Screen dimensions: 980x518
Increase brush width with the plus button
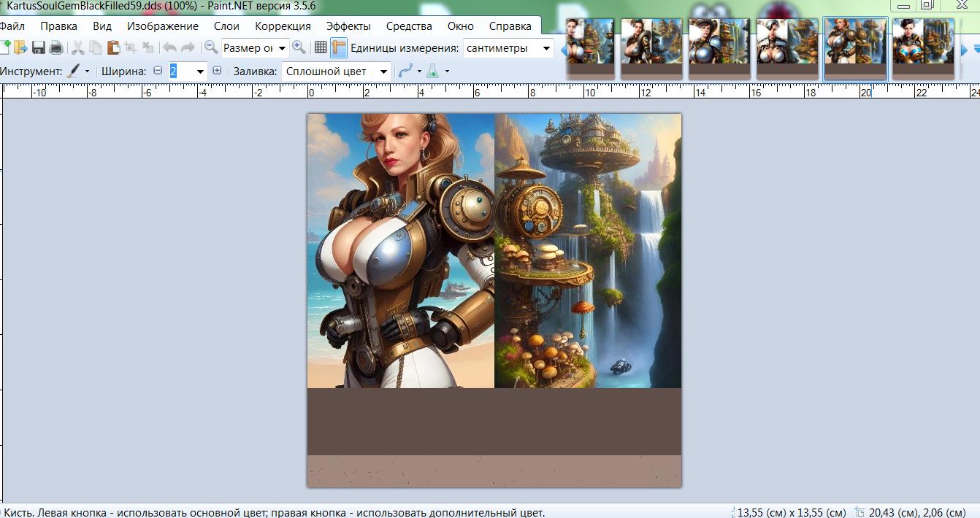[x=217, y=71]
